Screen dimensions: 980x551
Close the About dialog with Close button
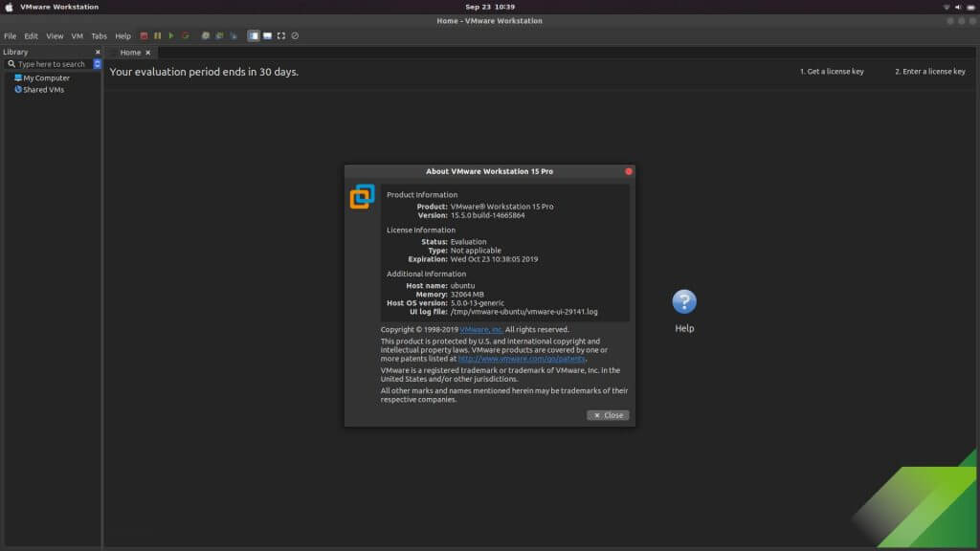(x=607, y=414)
